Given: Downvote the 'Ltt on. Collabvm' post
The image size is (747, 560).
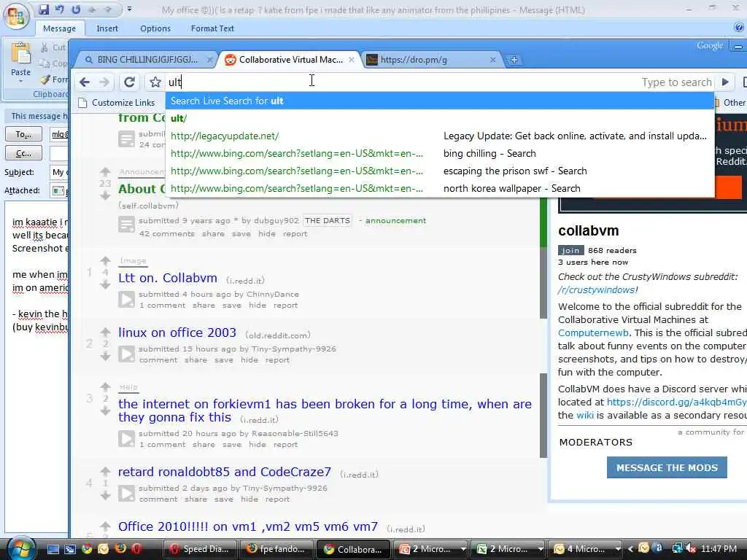Looking at the screenshot, I should coord(105,285).
